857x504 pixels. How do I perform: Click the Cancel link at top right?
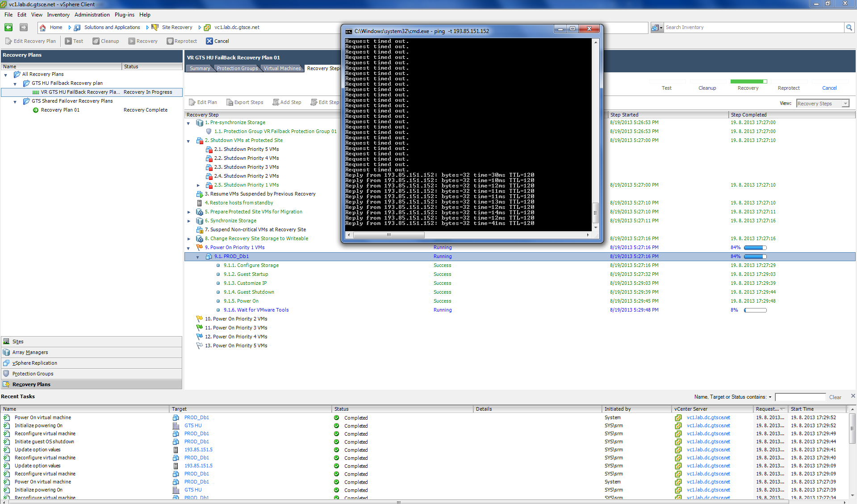[829, 88]
